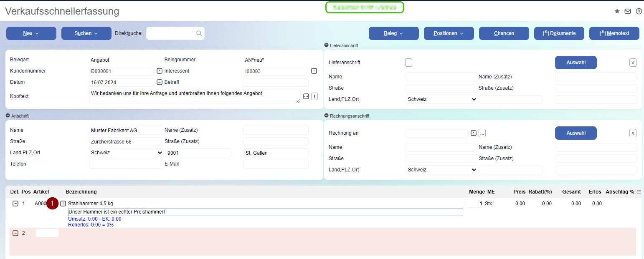This screenshot has width=644, height=259.
Task: Click Menge field of position 1
Action: tap(474, 204)
